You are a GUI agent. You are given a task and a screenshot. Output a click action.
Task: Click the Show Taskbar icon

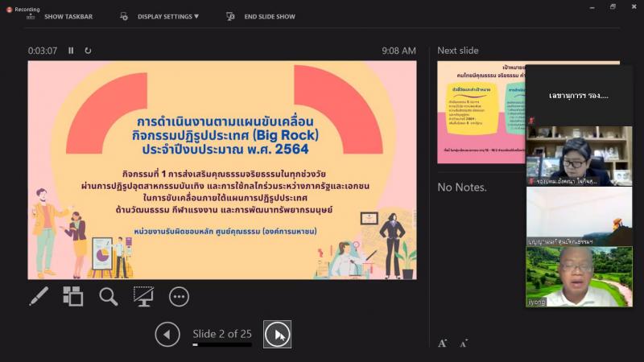click(x=31, y=16)
